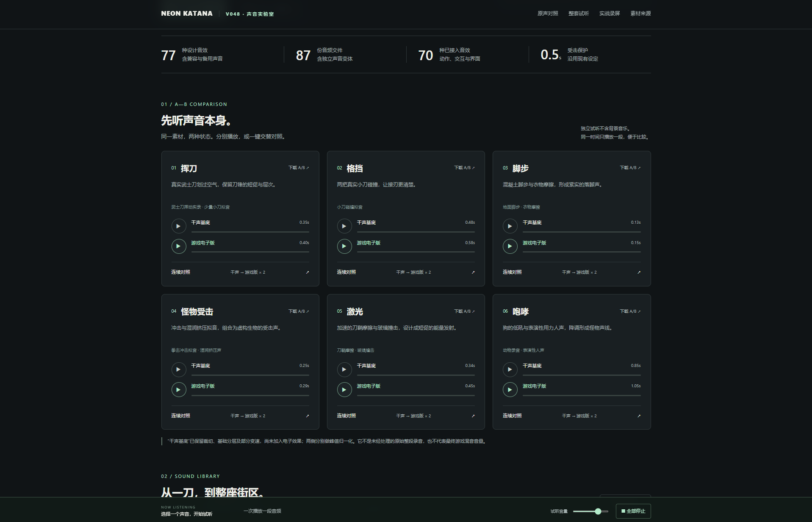Click the NEON KATANA logo
This screenshot has width=812, height=522.
click(x=187, y=14)
